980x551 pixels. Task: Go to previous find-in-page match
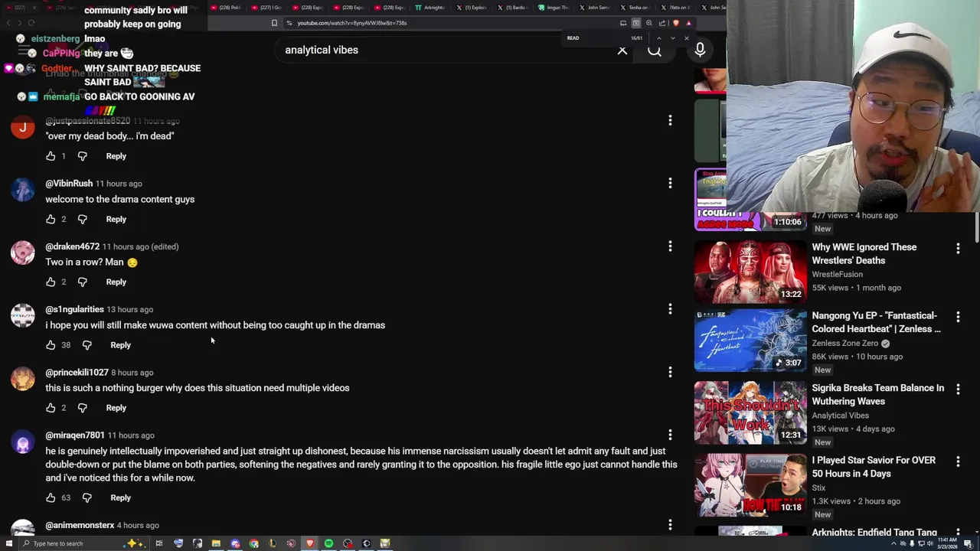point(658,38)
